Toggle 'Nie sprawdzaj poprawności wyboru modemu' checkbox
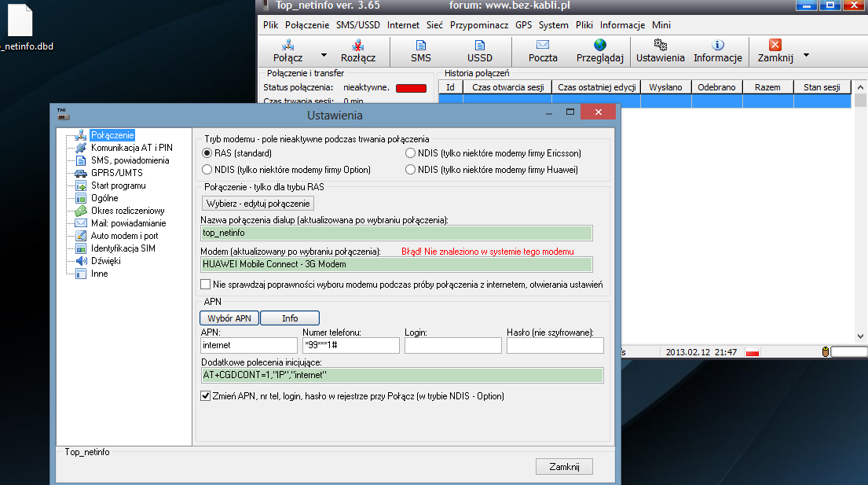Image resolution: width=868 pixels, height=485 pixels. (x=206, y=284)
